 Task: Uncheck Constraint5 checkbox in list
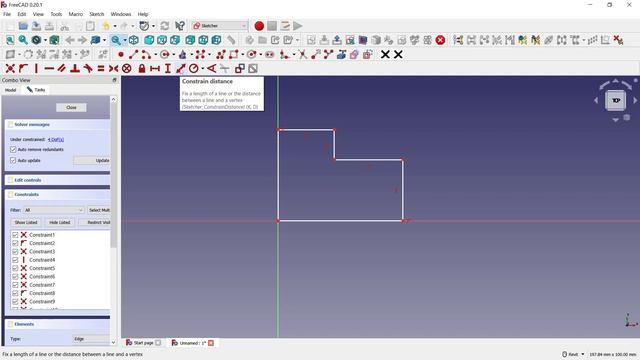[15, 268]
